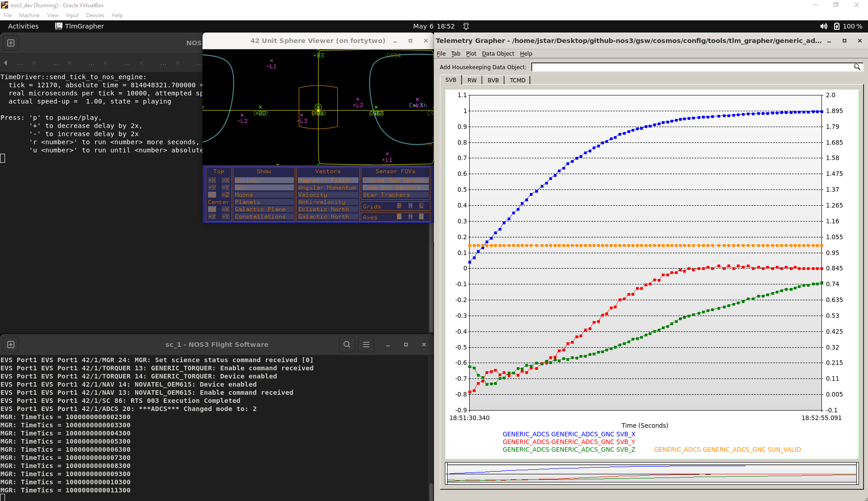This screenshot has height=501, width=868.
Task: Click the search icon in Flight Software terminal
Action: pyautogui.click(x=347, y=345)
